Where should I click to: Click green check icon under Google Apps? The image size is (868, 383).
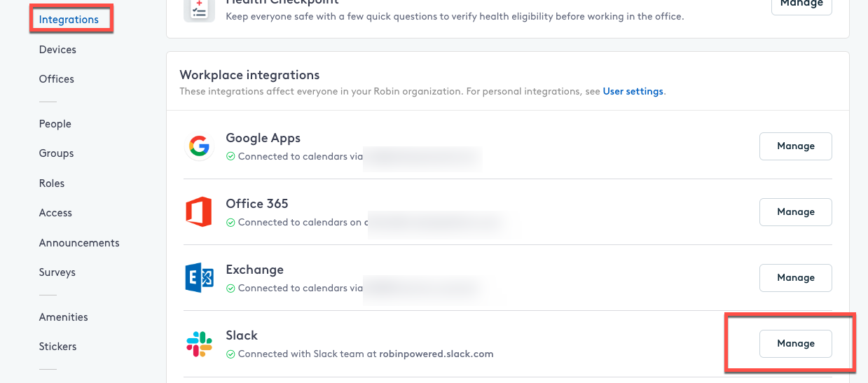tap(230, 157)
